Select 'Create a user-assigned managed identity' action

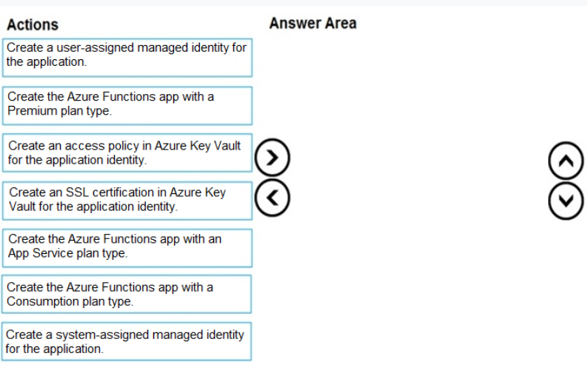pos(127,58)
